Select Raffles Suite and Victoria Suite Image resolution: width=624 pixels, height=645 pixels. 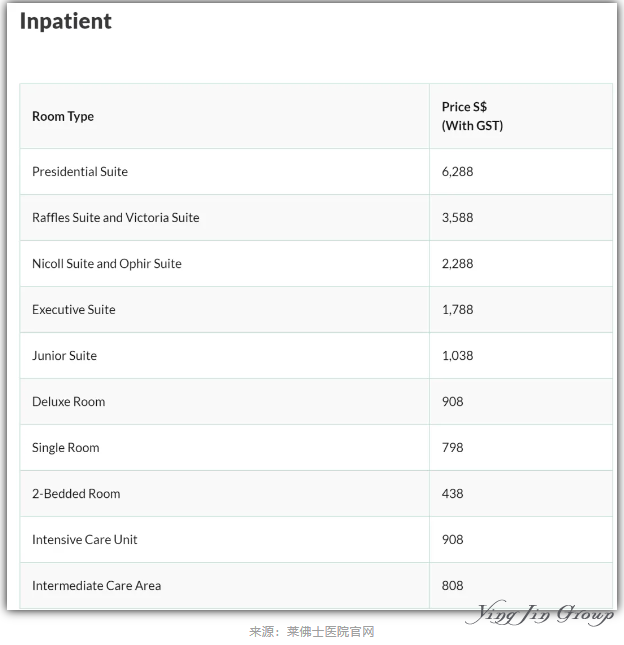tap(116, 218)
